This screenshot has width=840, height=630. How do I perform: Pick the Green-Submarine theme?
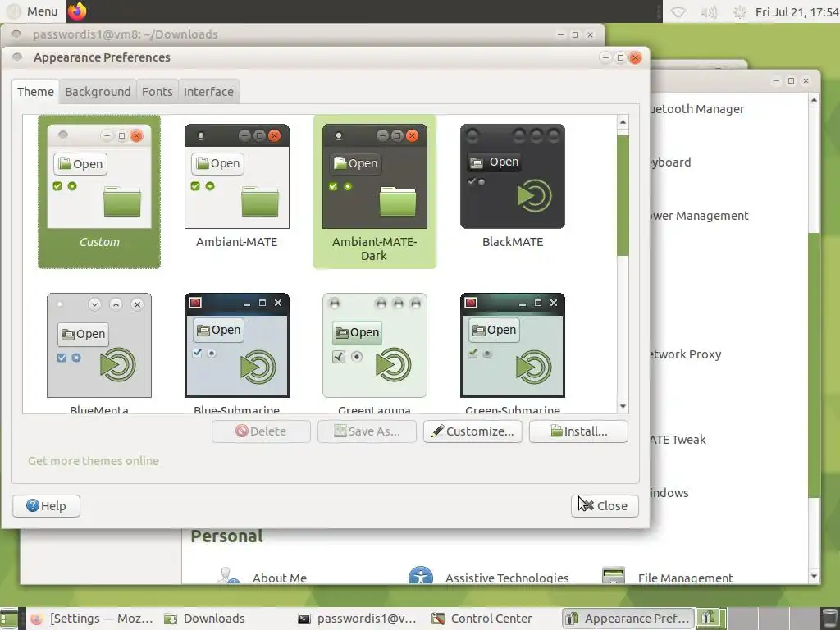[x=512, y=353]
